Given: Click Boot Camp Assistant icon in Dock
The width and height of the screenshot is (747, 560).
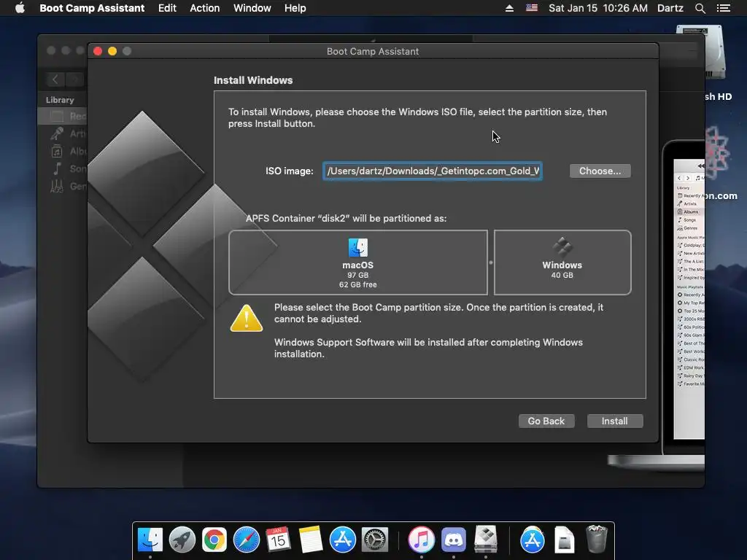Looking at the screenshot, I should [485, 539].
